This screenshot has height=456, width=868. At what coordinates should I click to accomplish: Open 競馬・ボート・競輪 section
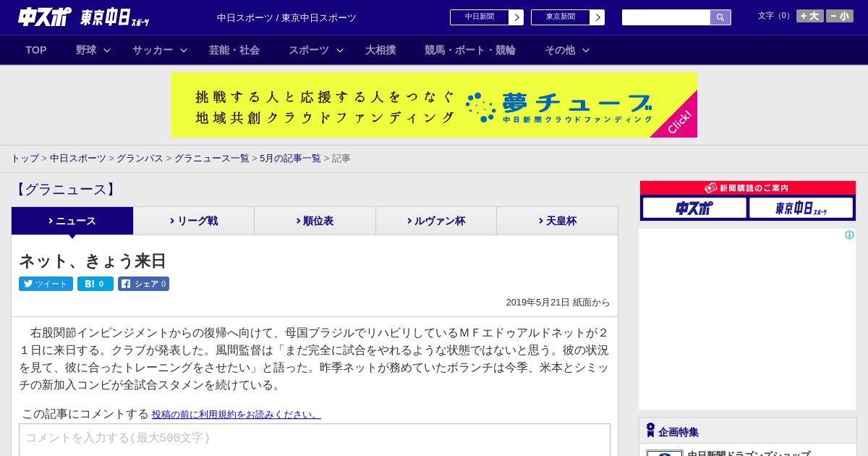point(470,50)
